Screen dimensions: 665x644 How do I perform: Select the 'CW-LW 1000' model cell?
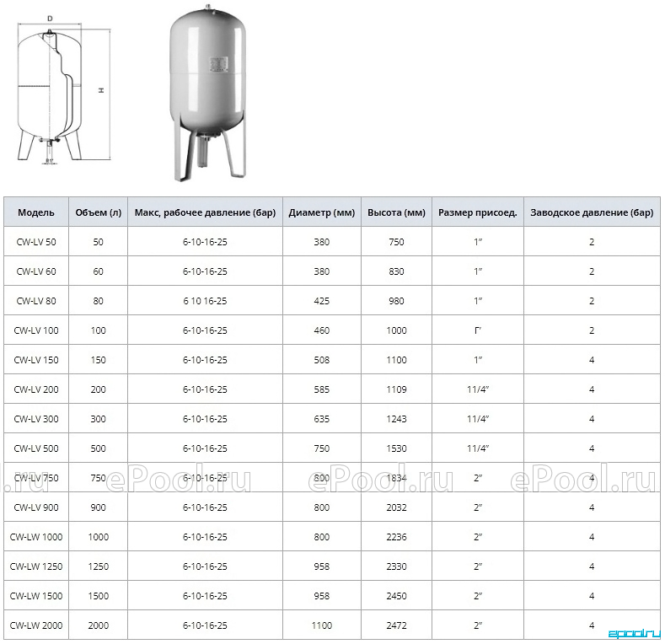tap(36, 537)
